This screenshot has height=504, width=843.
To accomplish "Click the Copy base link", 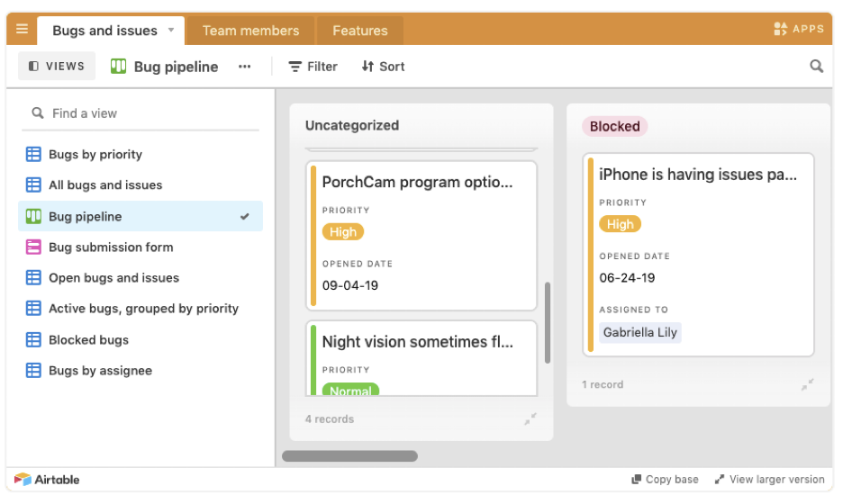I will pos(665,480).
